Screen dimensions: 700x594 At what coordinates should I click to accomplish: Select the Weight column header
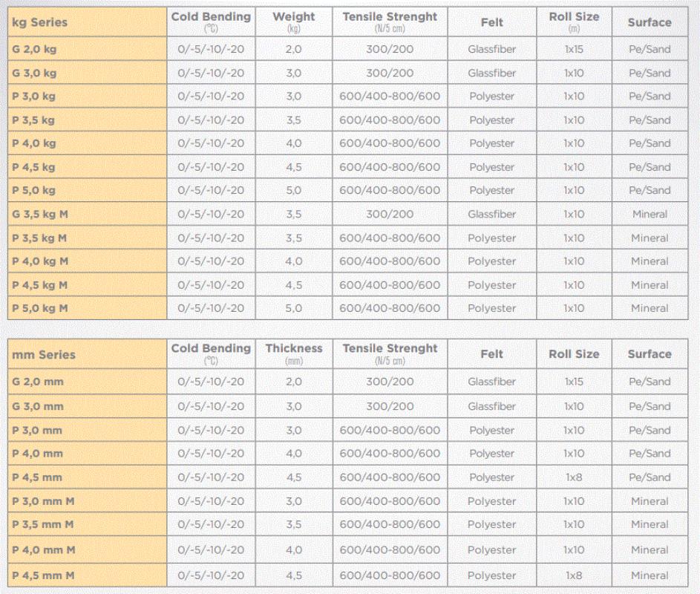[x=293, y=16]
